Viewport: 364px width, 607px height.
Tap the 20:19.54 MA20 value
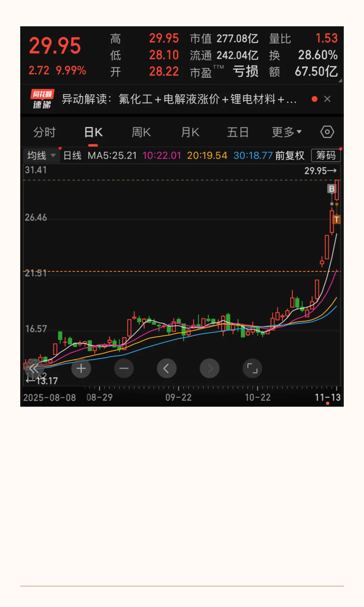207,155
